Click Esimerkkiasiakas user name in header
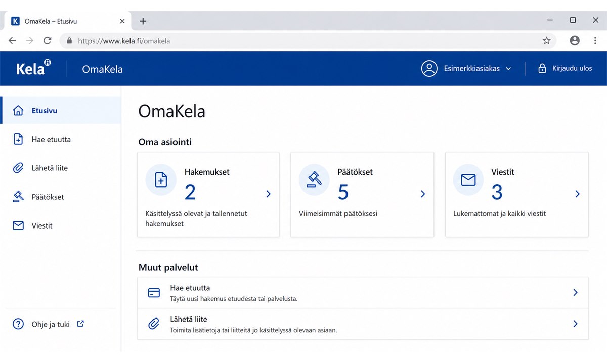 471,68
